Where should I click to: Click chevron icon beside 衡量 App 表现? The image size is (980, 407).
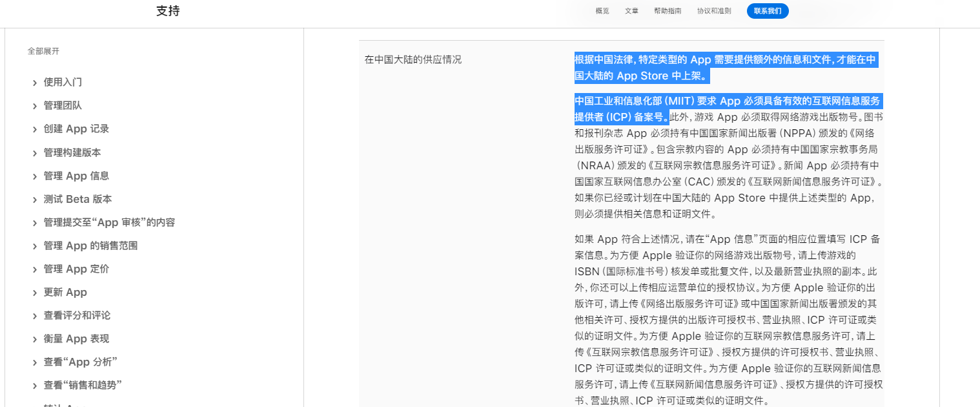click(x=35, y=339)
